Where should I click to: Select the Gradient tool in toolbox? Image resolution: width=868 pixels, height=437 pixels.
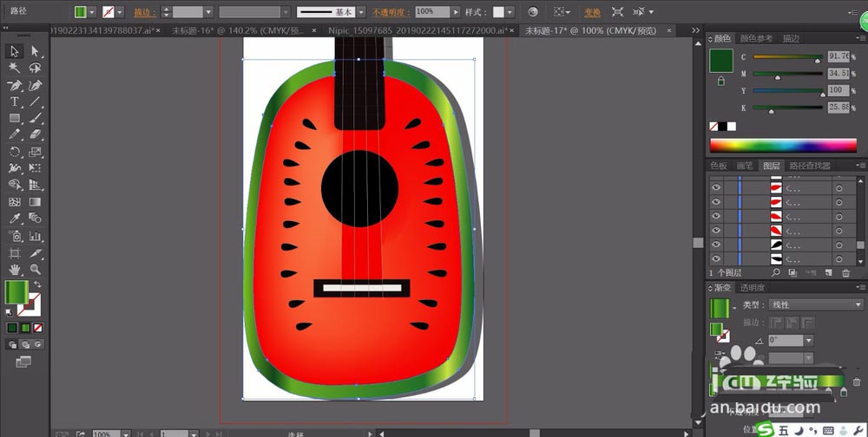click(36, 202)
